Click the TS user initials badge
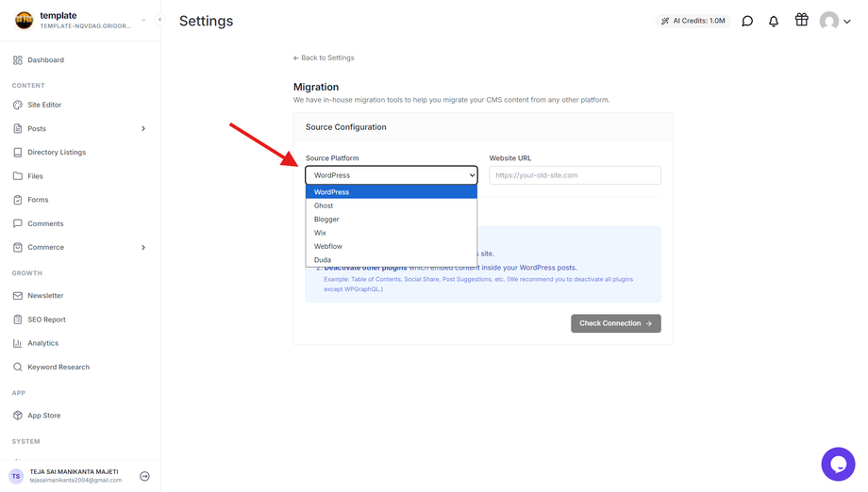 click(16, 476)
